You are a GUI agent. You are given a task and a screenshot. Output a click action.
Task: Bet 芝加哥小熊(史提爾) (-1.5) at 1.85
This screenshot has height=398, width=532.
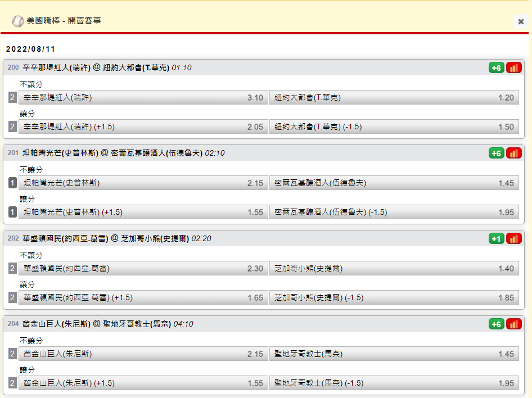point(394,297)
